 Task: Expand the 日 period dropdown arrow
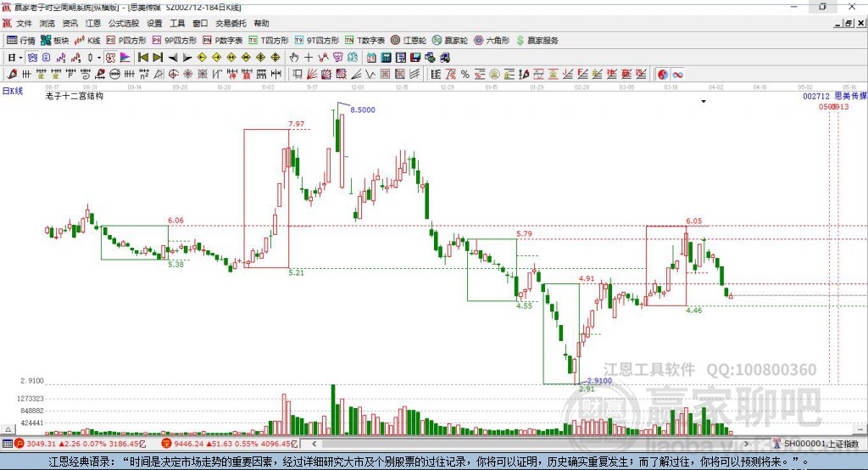pos(20,58)
